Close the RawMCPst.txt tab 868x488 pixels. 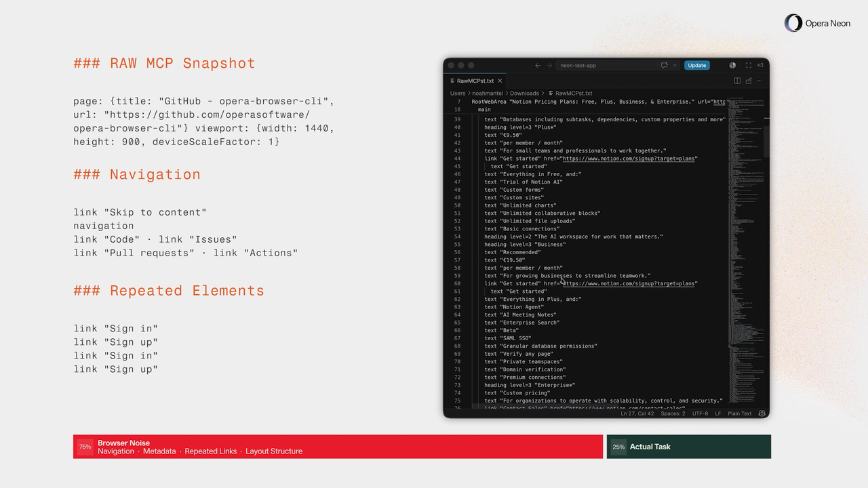[500, 81]
